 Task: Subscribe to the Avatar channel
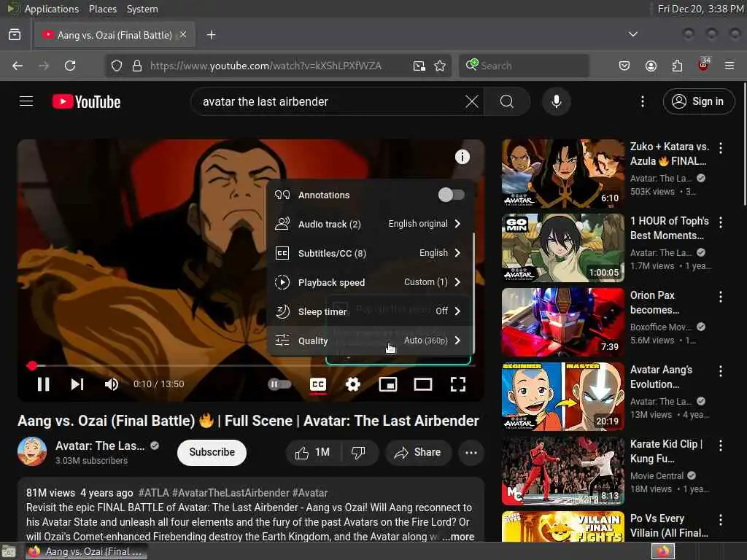(212, 452)
